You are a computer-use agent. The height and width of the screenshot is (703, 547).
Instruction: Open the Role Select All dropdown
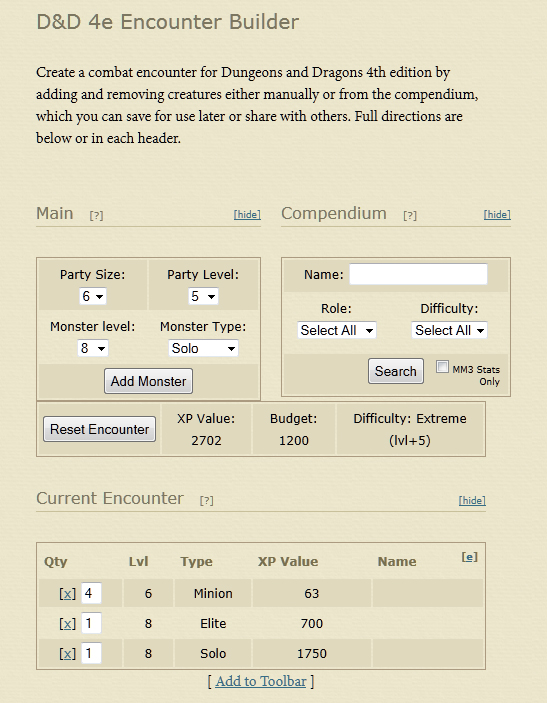click(337, 330)
